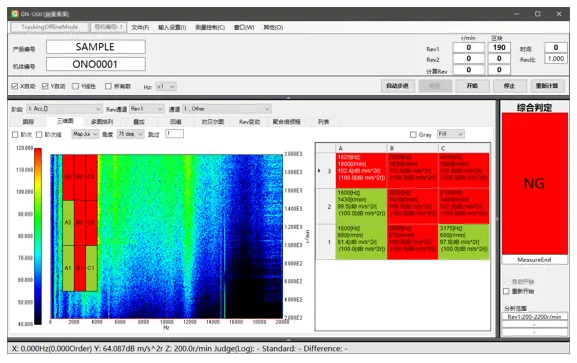Open the Hz x1 multiplier dropdown
The width and height of the screenshot is (577, 363).
pyautogui.click(x=166, y=87)
